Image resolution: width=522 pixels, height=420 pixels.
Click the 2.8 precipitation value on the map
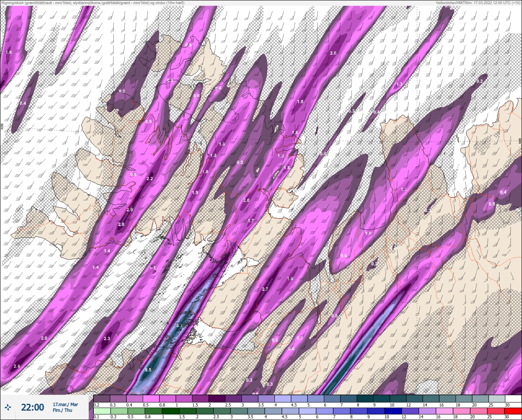coord(121,224)
